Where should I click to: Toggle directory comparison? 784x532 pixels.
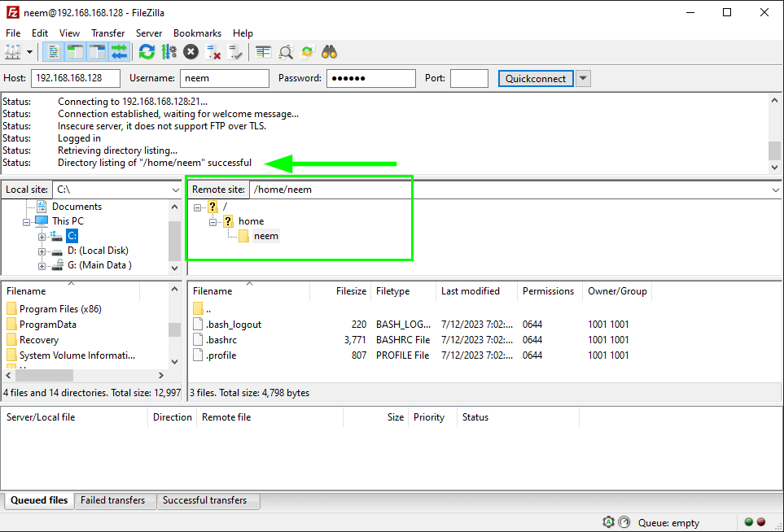tap(285, 52)
